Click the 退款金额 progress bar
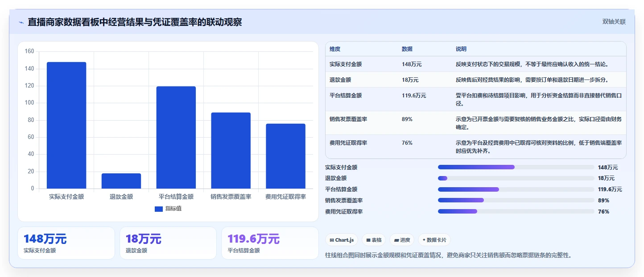Viewport: 644px width, 277px height. (516, 178)
